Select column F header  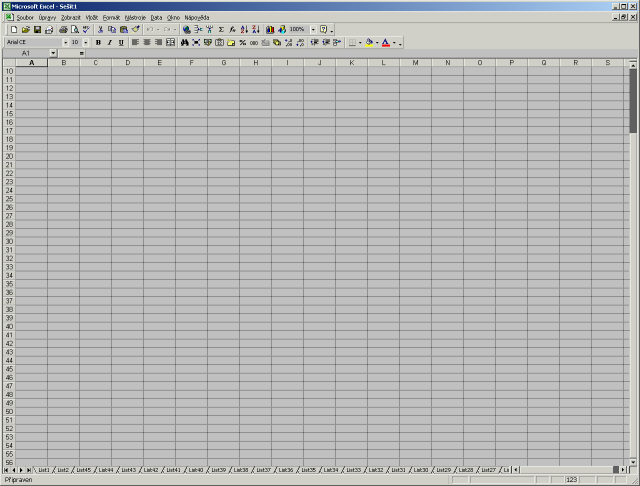[191, 63]
